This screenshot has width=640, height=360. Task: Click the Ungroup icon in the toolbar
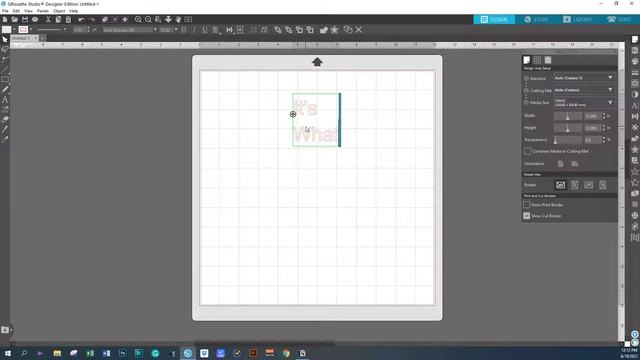[264, 30]
